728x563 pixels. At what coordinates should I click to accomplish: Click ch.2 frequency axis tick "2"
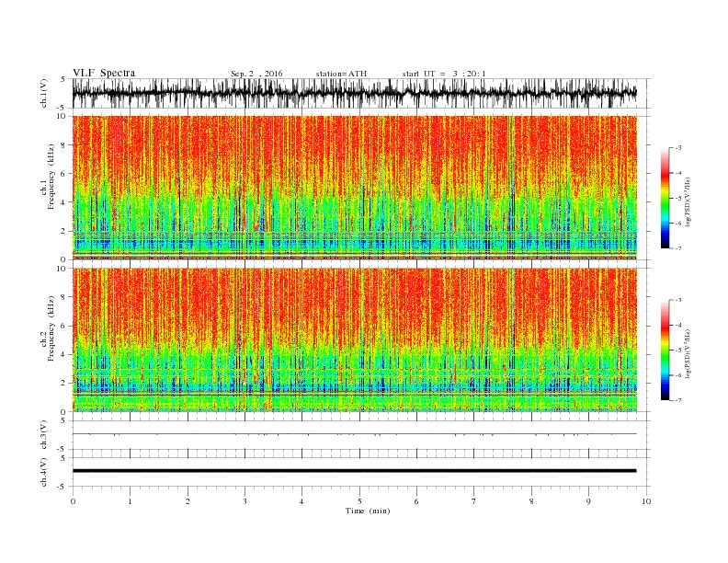[63, 383]
